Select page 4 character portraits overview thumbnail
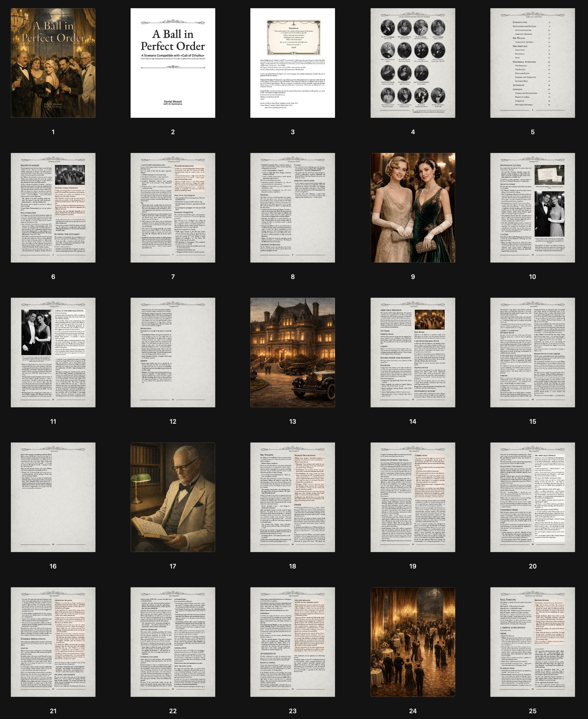Viewport: 588px width, 719px height. click(412, 63)
